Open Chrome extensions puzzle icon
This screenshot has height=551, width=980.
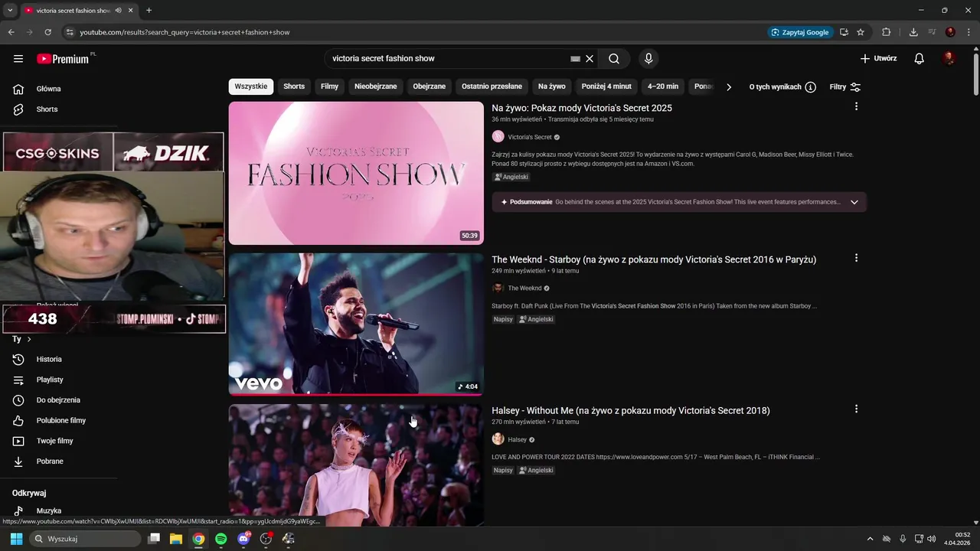coord(887,32)
